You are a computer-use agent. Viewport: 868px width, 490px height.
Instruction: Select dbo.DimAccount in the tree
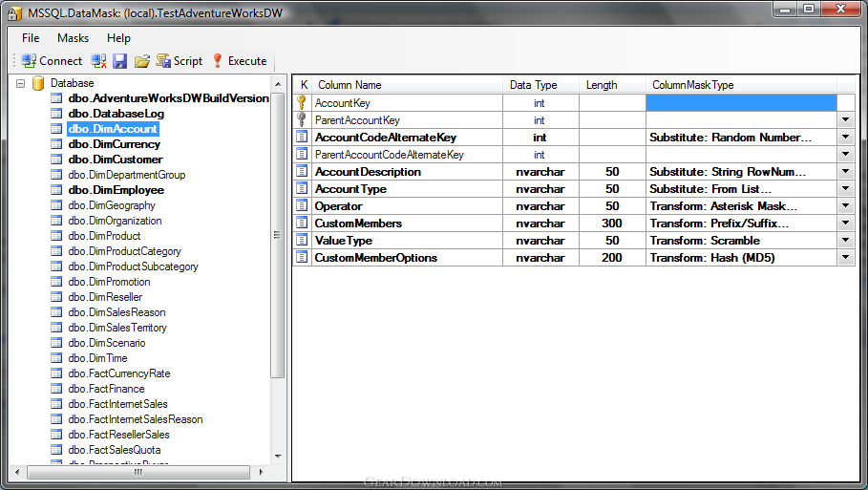[114, 128]
